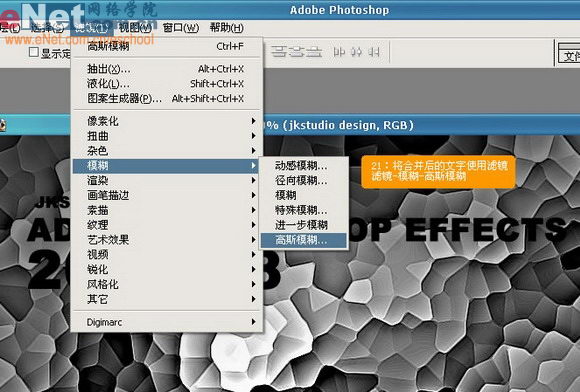Image resolution: width=580 pixels, height=392 pixels.
Task: Open the 液化(L)... filter
Action: (x=165, y=84)
